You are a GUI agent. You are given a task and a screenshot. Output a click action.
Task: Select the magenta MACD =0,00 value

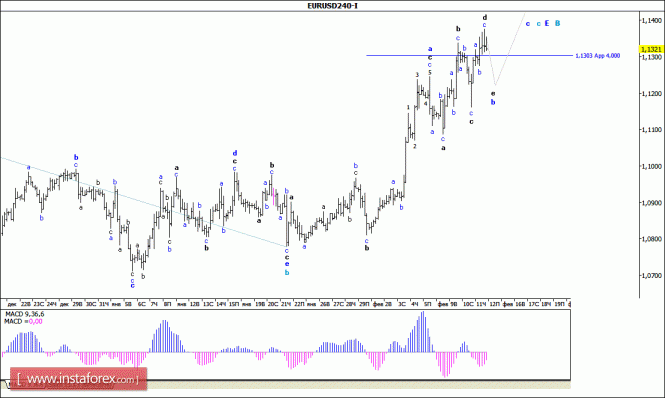point(36,322)
